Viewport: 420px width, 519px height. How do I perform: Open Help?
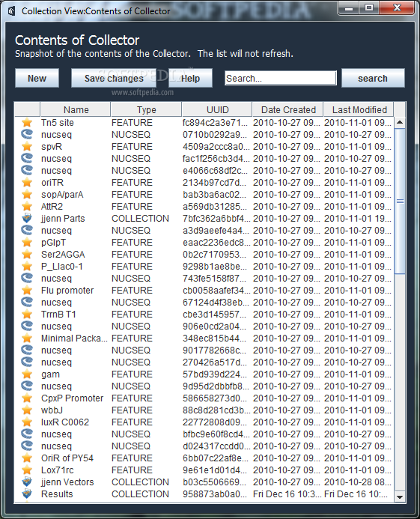(190, 78)
